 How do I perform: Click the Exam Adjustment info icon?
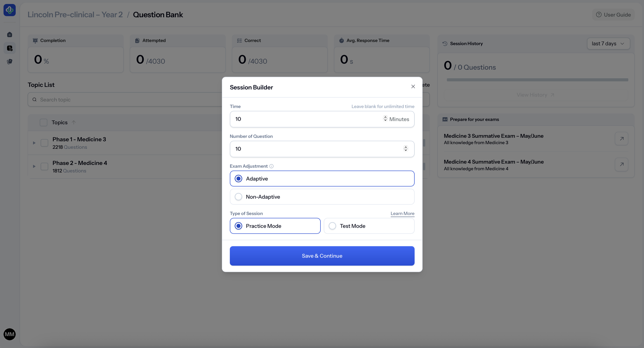(x=271, y=166)
